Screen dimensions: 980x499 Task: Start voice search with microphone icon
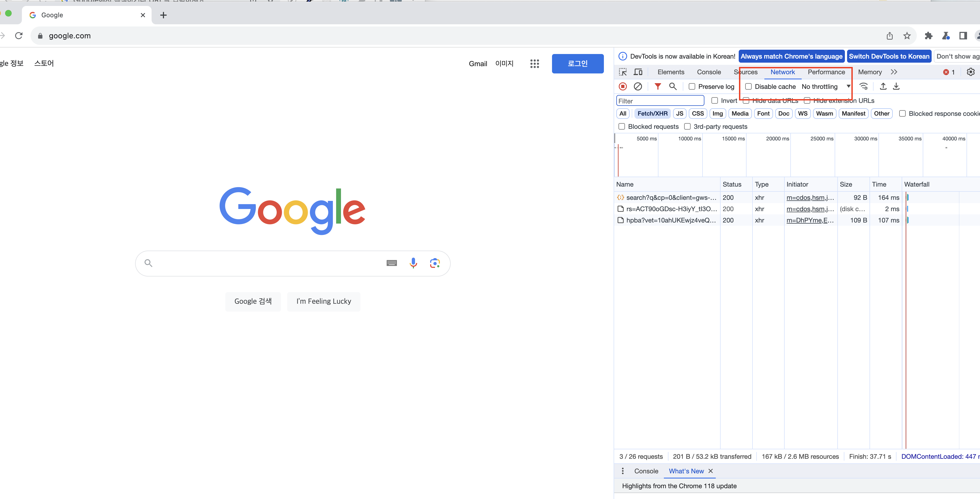(x=413, y=263)
